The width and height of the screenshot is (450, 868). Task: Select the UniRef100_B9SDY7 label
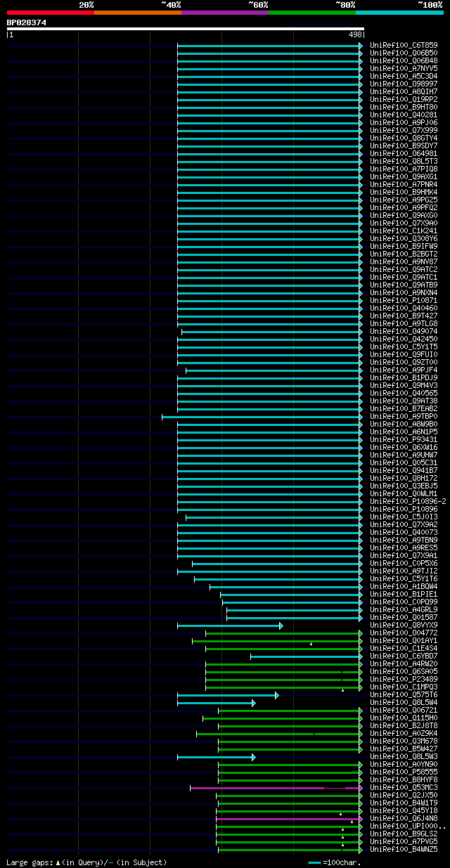tap(404, 145)
